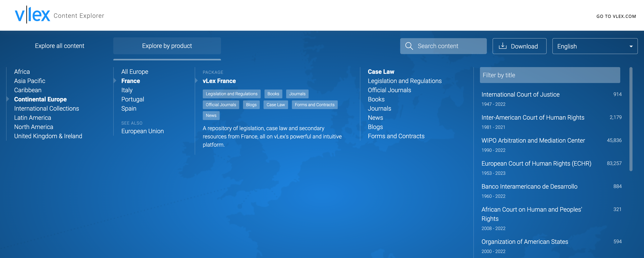Click the 83,257 document count
Viewport: 644px width, 258px height.
tap(614, 163)
